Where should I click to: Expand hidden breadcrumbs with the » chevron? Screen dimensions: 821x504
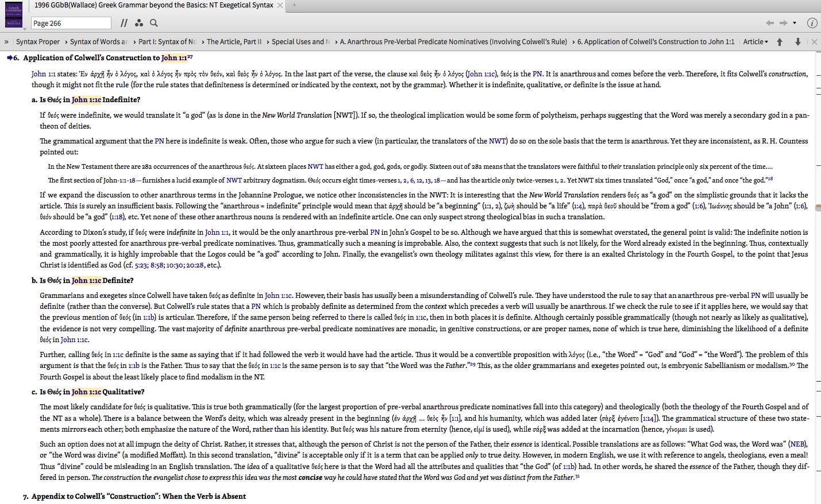pos(6,42)
